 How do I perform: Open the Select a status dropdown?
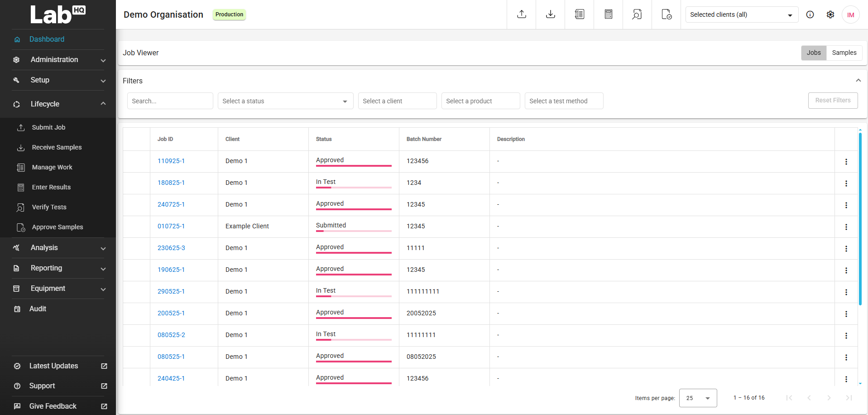point(285,101)
